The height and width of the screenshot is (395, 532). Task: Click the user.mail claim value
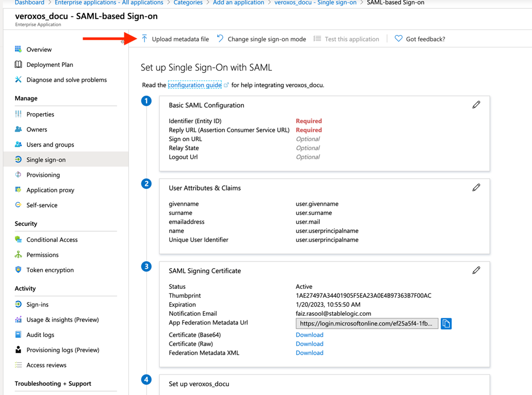tap(308, 222)
